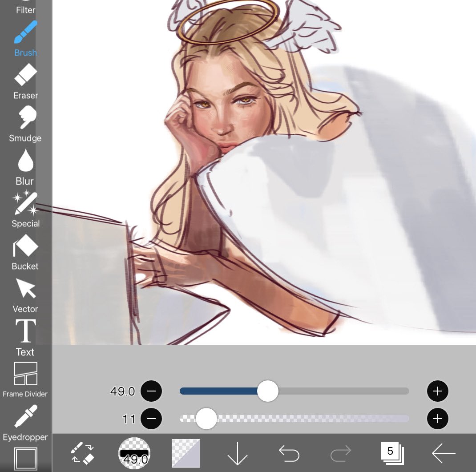Viewport: 476px width, 472px height.
Task: Select the Smudge tool
Action: (x=25, y=124)
